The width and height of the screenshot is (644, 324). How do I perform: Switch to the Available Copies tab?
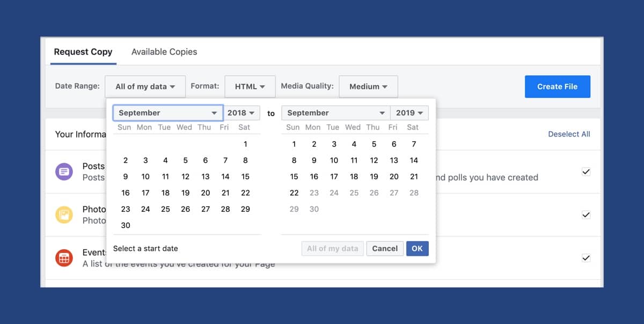point(164,52)
